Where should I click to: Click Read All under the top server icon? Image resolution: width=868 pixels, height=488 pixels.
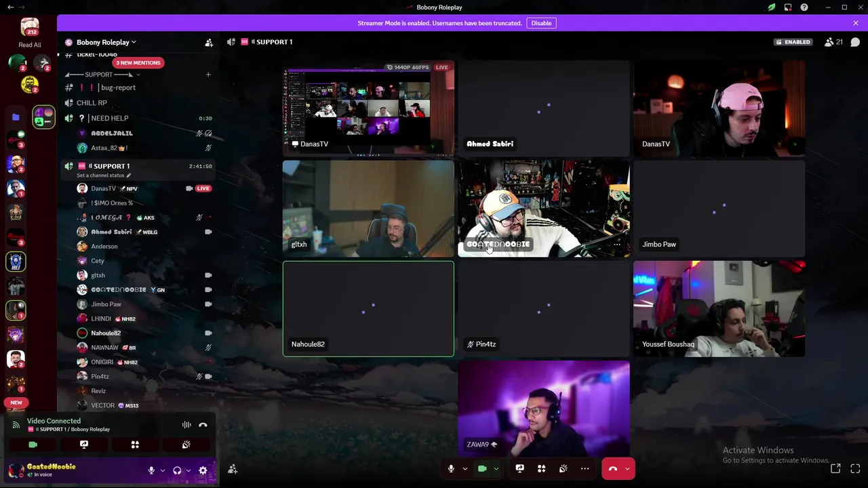[30, 45]
